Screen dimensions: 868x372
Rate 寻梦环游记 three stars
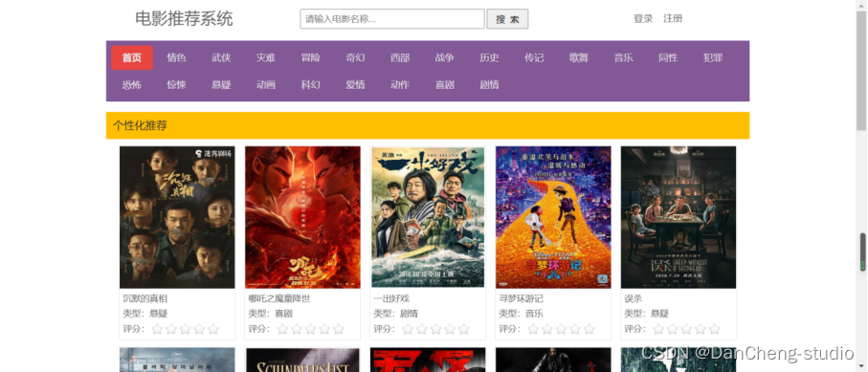(562, 329)
